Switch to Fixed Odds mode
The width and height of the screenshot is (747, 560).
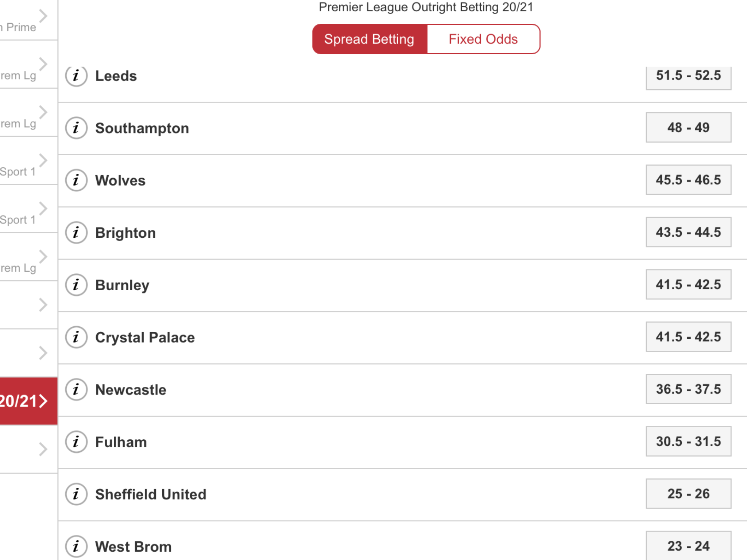click(x=483, y=39)
